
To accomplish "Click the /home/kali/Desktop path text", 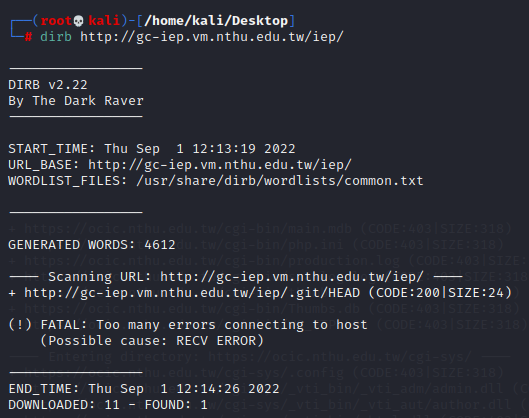I will point(216,21).
